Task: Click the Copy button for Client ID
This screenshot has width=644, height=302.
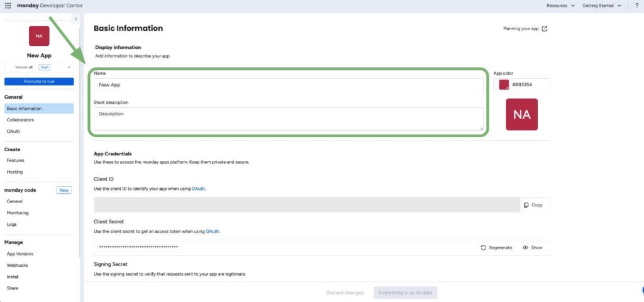Action: click(x=533, y=205)
